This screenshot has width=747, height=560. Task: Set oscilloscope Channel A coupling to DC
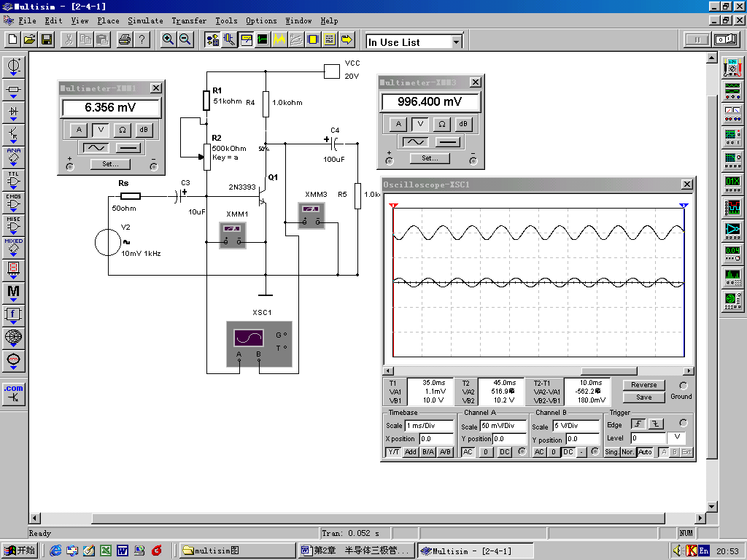pos(505,452)
